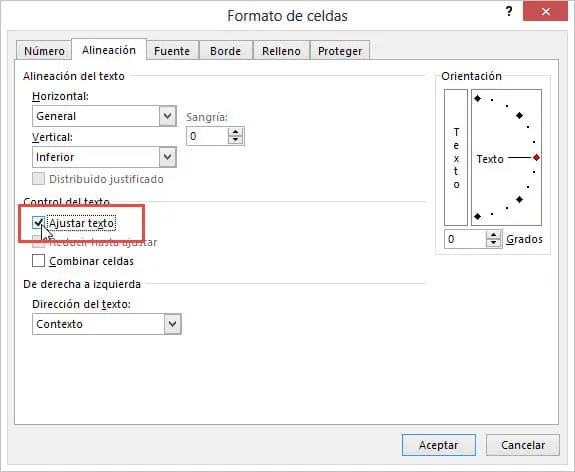The width and height of the screenshot is (575, 472).
Task: Switch to the Proteger tab
Action: click(340, 51)
